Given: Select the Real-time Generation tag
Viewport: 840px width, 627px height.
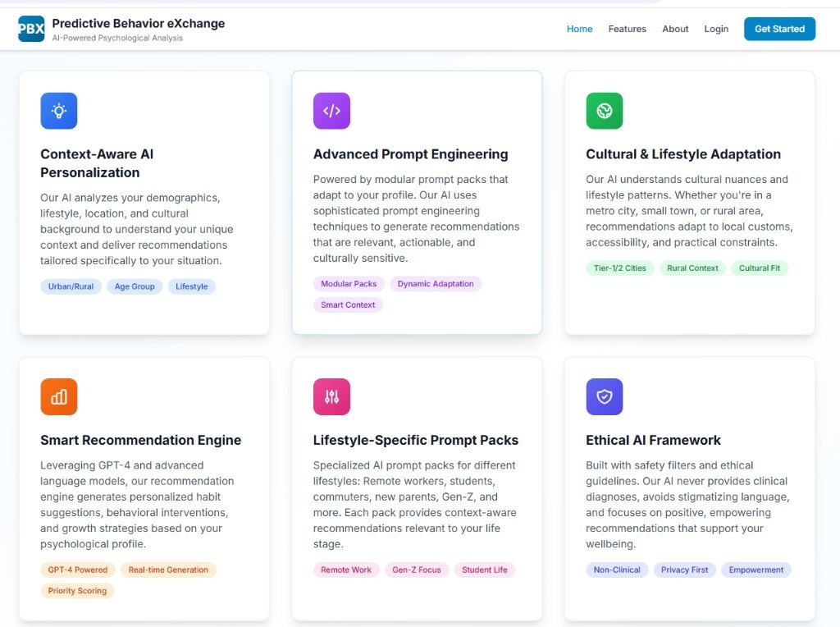Looking at the screenshot, I should coord(168,570).
